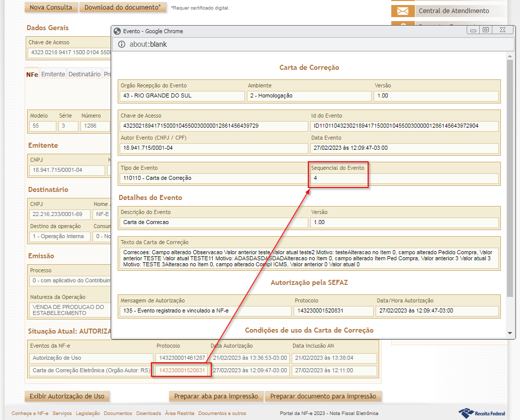This screenshot has height=420, width=520.
Task: Click the Nova Consulta button
Action: click(x=51, y=8)
